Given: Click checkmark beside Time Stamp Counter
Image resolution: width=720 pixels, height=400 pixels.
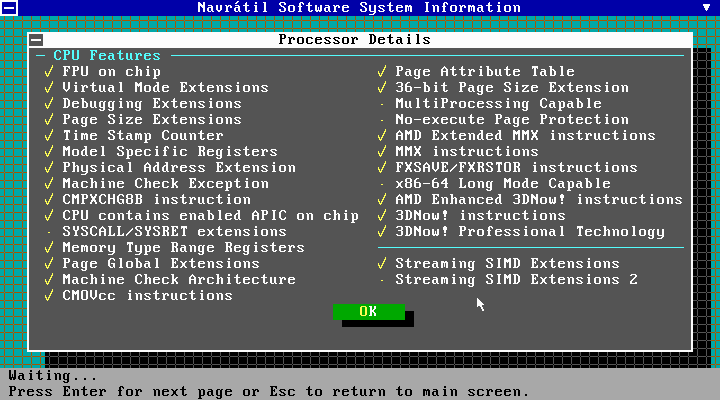Looking at the screenshot, I should point(49,136).
